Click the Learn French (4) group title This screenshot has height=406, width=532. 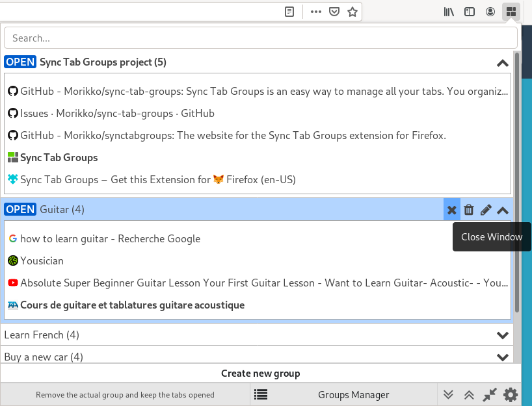tap(42, 335)
